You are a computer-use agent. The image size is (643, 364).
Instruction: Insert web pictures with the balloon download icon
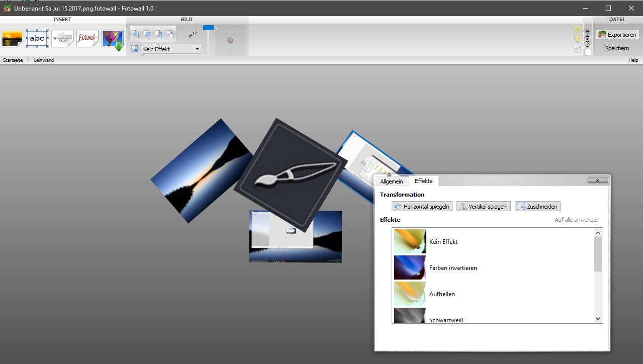coord(113,40)
